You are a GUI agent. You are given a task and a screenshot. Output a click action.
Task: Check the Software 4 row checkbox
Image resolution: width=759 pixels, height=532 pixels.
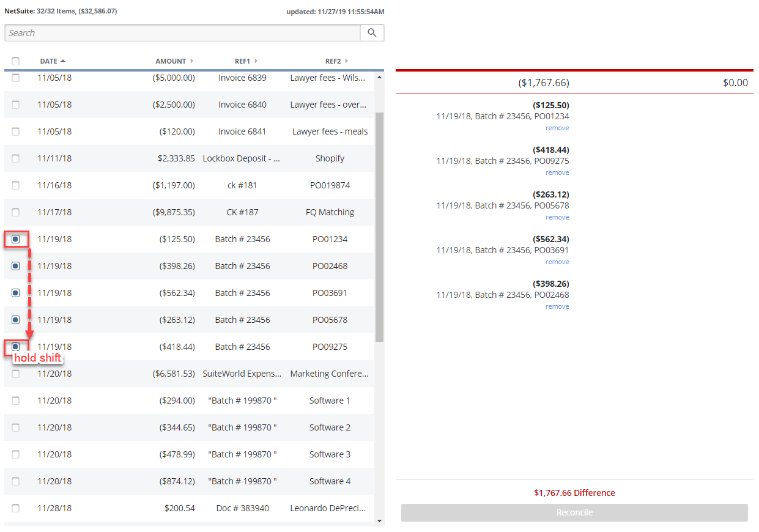16,481
